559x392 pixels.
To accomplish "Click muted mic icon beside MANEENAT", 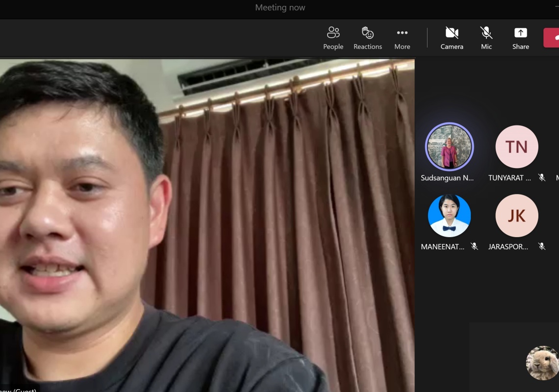I will (474, 246).
